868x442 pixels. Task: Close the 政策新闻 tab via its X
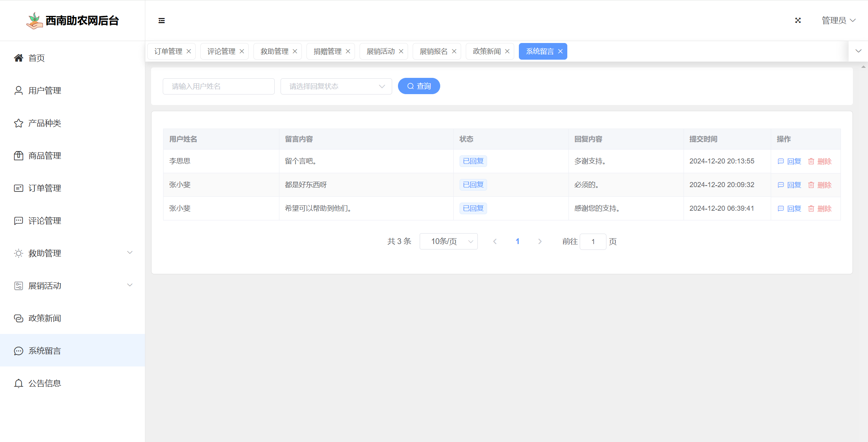[x=507, y=52]
